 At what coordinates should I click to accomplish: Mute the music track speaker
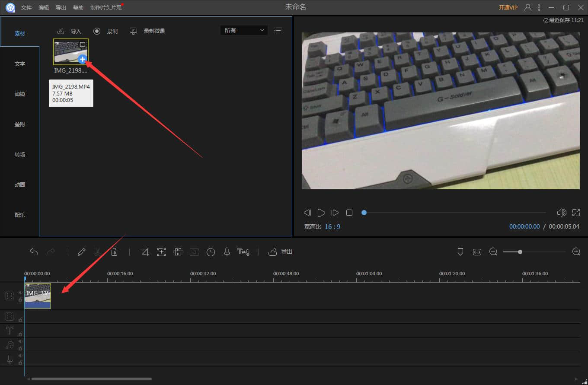click(20, 341)
